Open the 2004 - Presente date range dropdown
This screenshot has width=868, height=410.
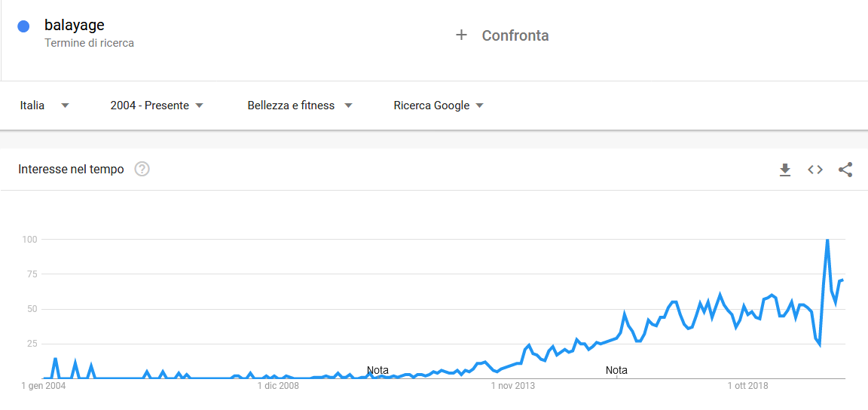click(157, 106)
